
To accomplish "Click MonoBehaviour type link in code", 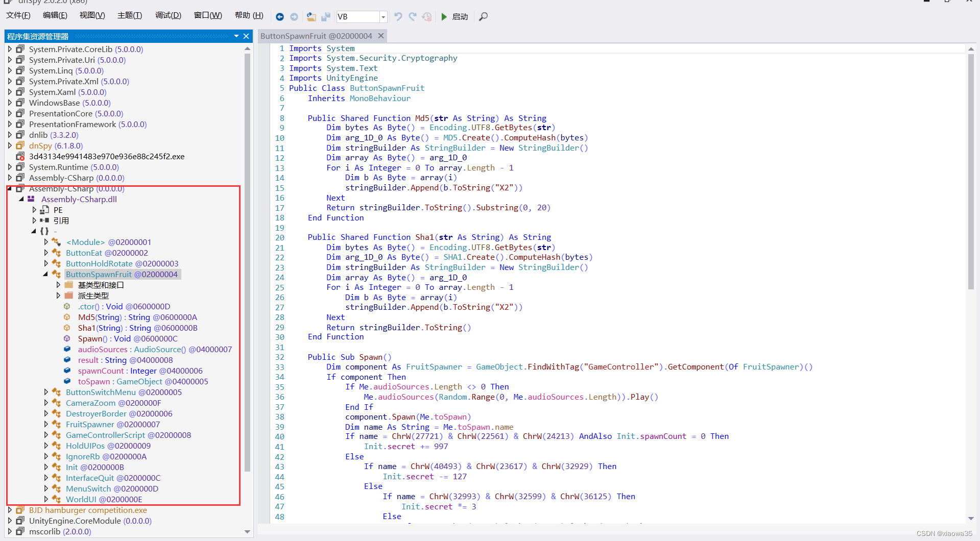I will point(380,98).
